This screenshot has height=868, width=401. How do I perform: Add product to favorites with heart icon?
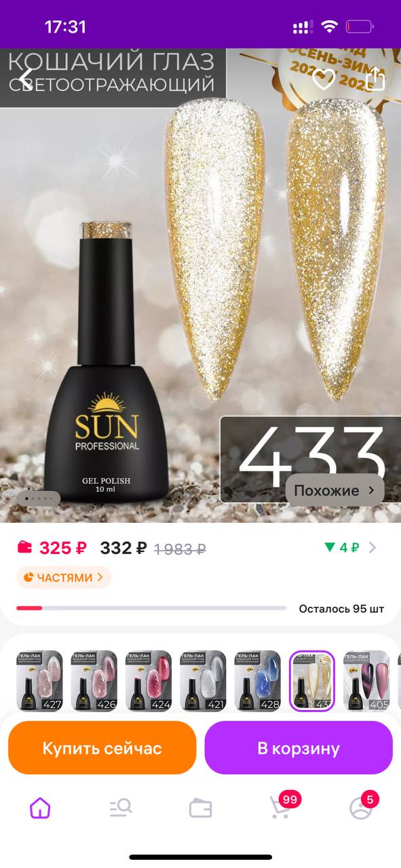(x=324, y=79)
